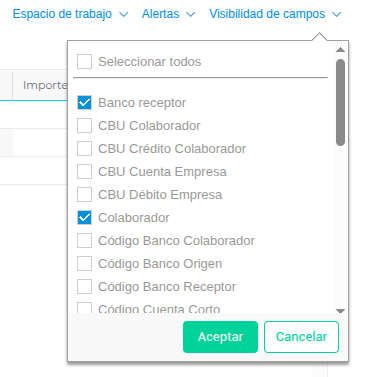
Task: Tick the CBU Crédito Colaborador checkbox
Action: [84, 149]
